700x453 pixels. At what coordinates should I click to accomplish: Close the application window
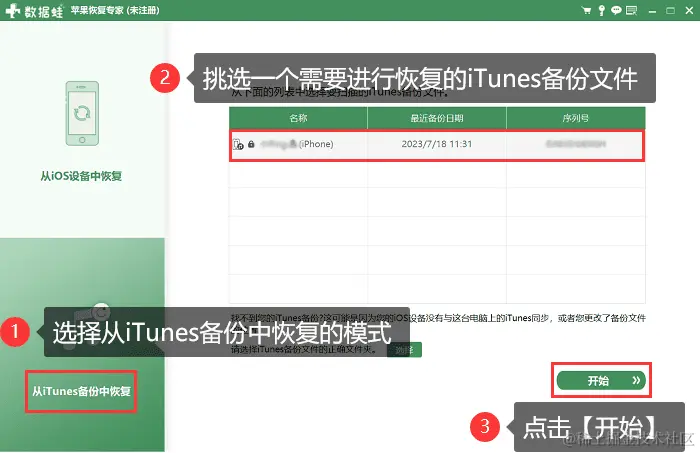tap(689, 10)
